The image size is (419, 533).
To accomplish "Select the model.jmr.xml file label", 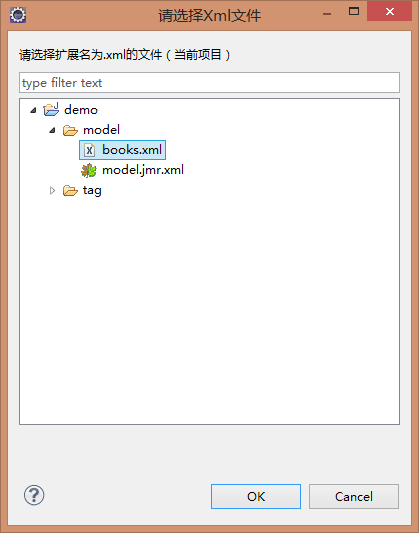I will pyautogui.click(x=143, y=170).
